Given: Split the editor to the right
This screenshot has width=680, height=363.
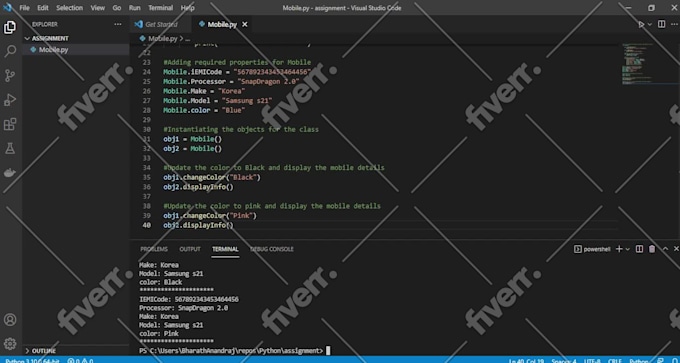Looking at the screenshot, I should click(x=661, y=24).
